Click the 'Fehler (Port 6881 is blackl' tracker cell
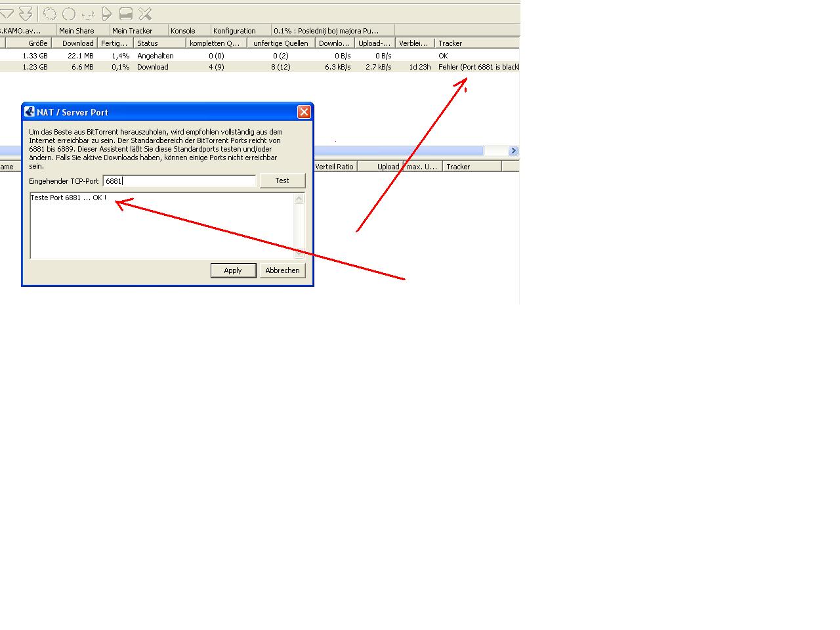The width and height of the screenshot is (840, 630). coord(478,67)
